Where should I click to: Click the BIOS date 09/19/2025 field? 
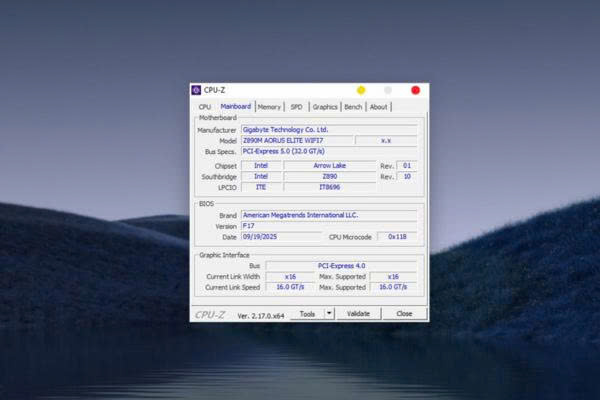[281, 237]
